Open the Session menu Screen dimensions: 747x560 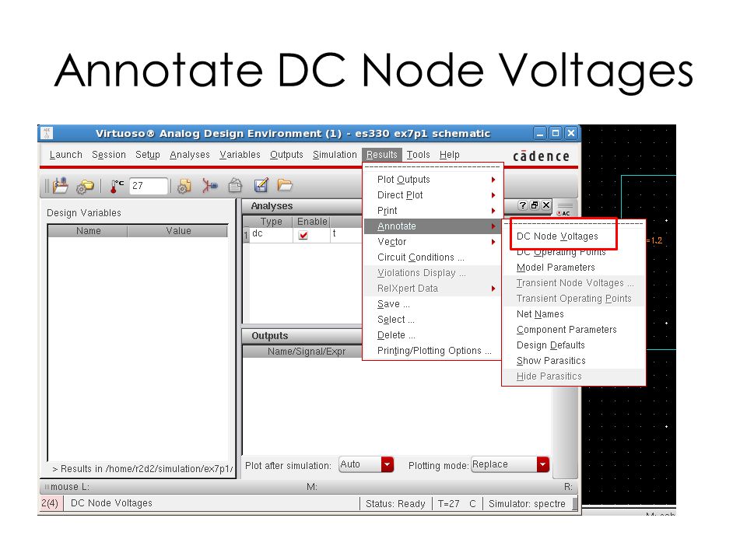coord(109,155)
